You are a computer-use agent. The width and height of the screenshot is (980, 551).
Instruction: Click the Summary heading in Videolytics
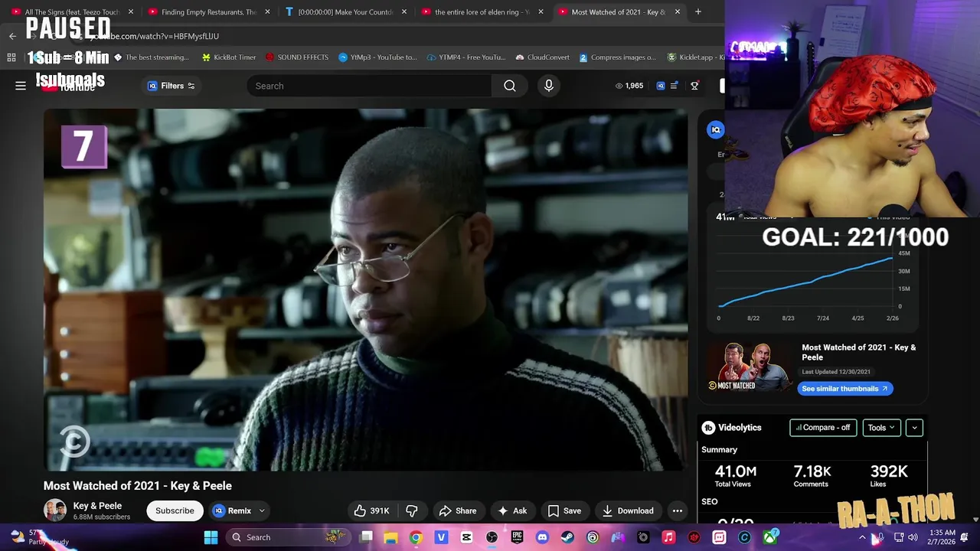click(x=719, y=450)
